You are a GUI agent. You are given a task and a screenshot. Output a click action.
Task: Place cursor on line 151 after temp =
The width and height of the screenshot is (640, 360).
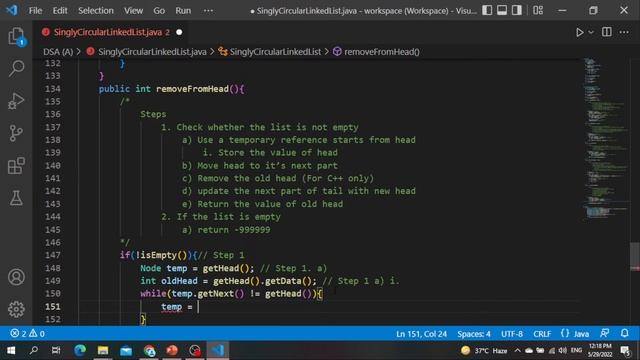tap(198, 307)
